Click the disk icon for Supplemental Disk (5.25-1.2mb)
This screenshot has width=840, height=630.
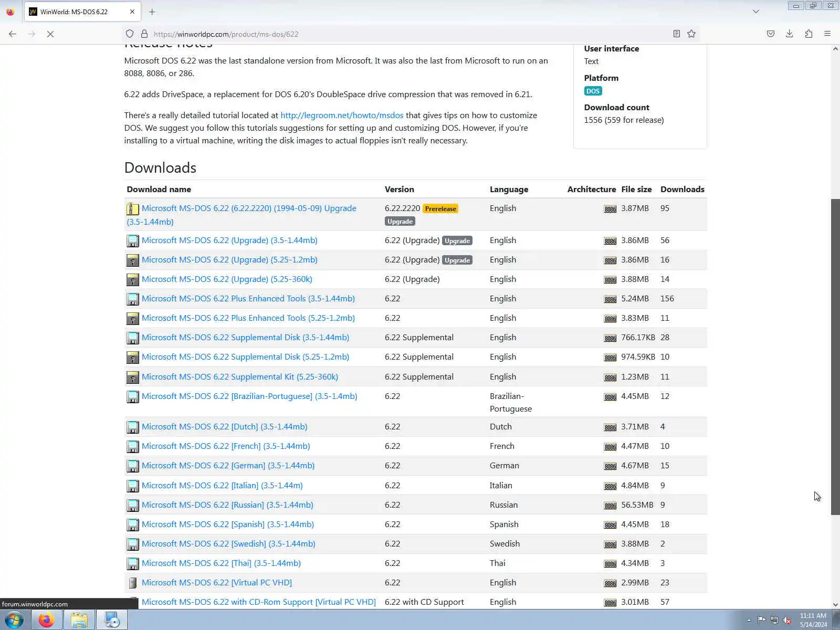pos(133,358)
